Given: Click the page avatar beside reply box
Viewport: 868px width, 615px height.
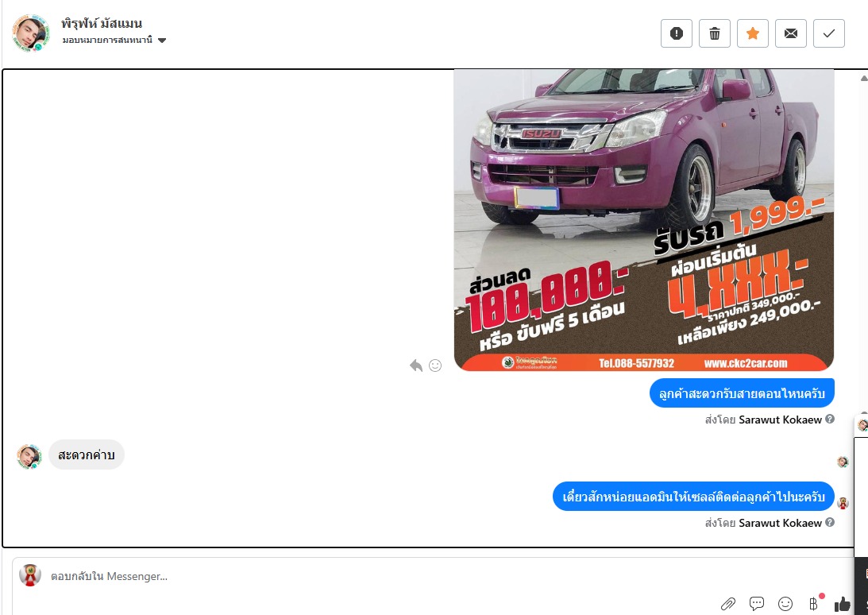Looking at the screenshot, I should click(x=30, y=575).
